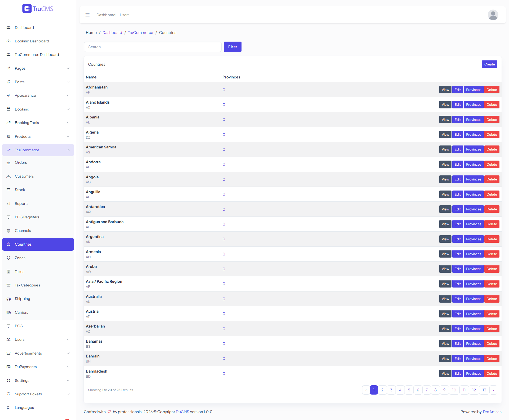Viewport: 509px width, 420px height.
Task: Open page 13 of results
Action: 484,390
